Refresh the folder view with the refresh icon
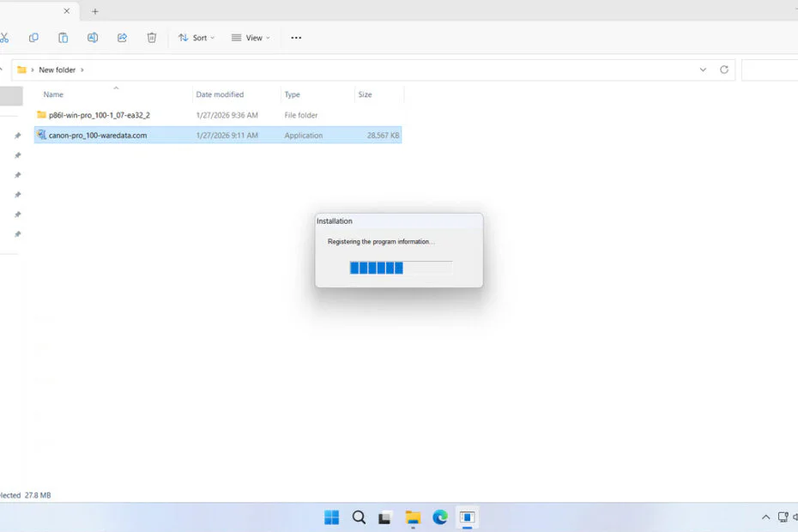 point(723,70)
